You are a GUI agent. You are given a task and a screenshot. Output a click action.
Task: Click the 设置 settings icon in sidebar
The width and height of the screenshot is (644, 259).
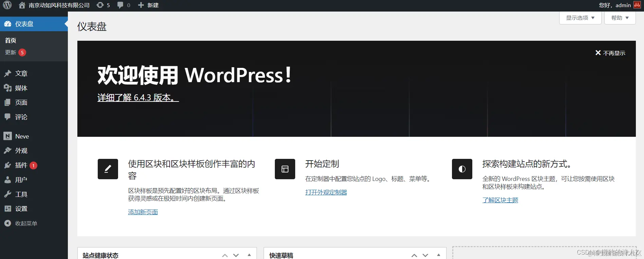7,208
